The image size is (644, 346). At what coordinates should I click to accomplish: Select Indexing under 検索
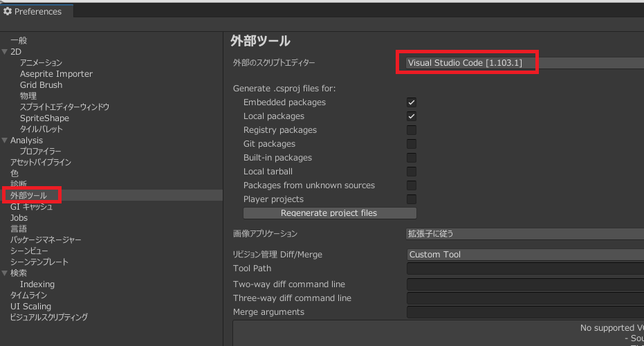pyautogui.click(x=37, y=284)
